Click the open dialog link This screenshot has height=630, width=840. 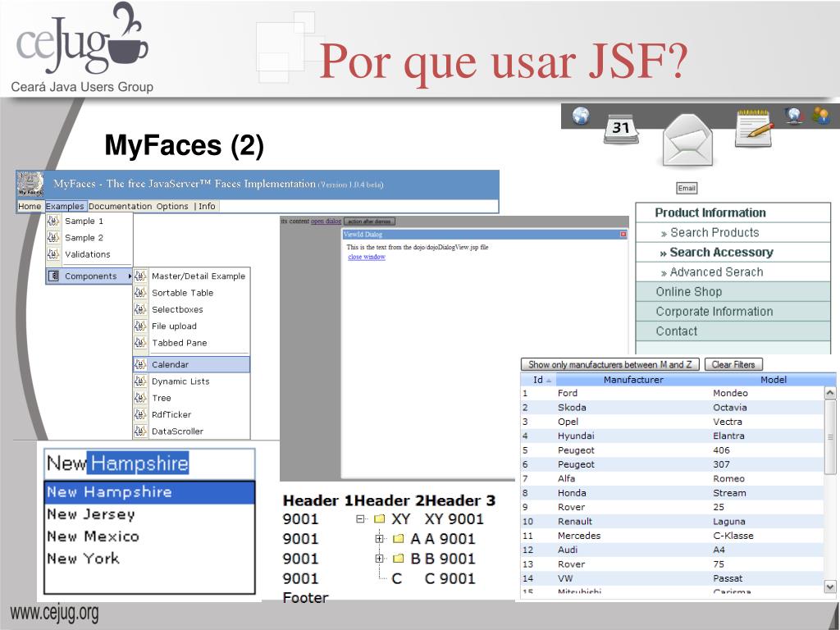pyautogui.click(x=326, y=221)
